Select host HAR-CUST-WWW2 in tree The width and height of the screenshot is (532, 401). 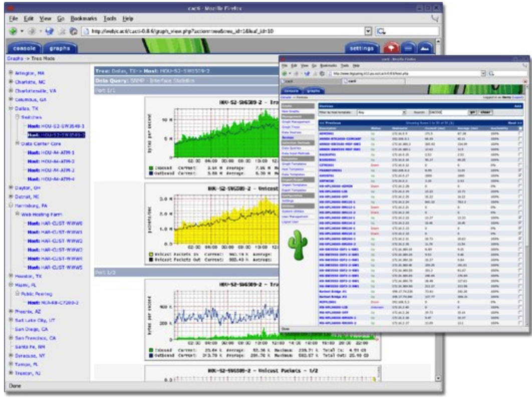click(55, 241)
